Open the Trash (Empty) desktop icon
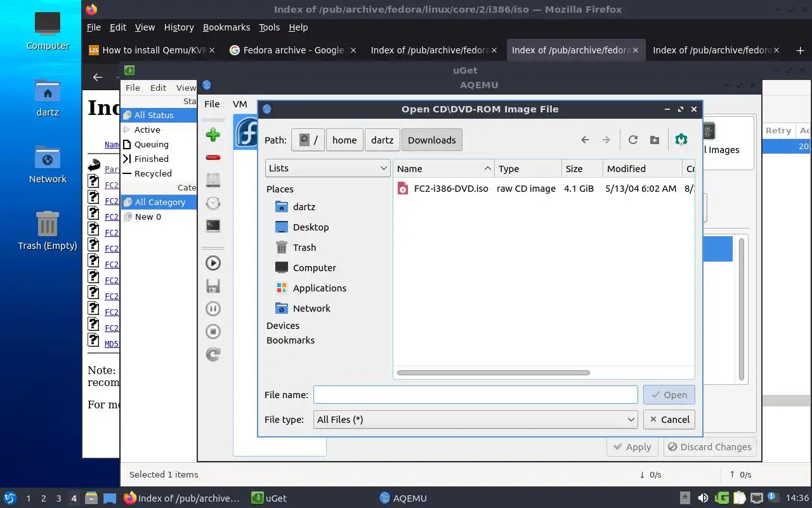Viewport: 812px width, 508px height. click(x=48, y=230)
